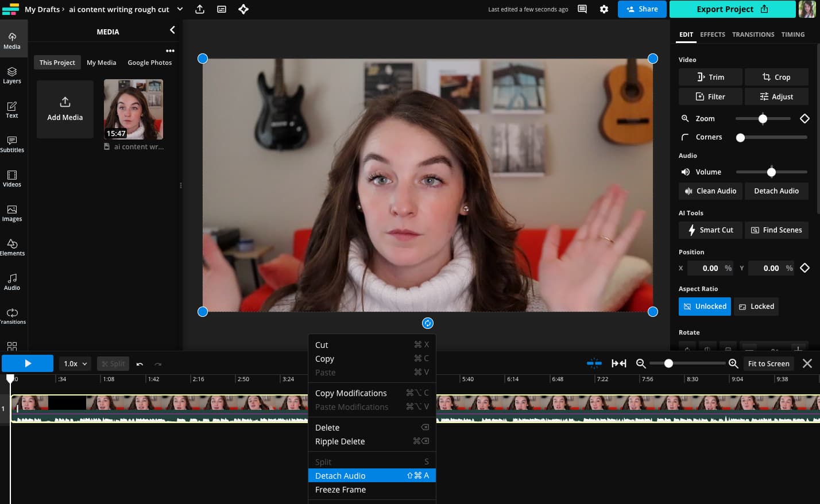Zoom in on the timeline with the magnifier icon
The height and width of the screenshot is (504, 820).
click(733, 363)
